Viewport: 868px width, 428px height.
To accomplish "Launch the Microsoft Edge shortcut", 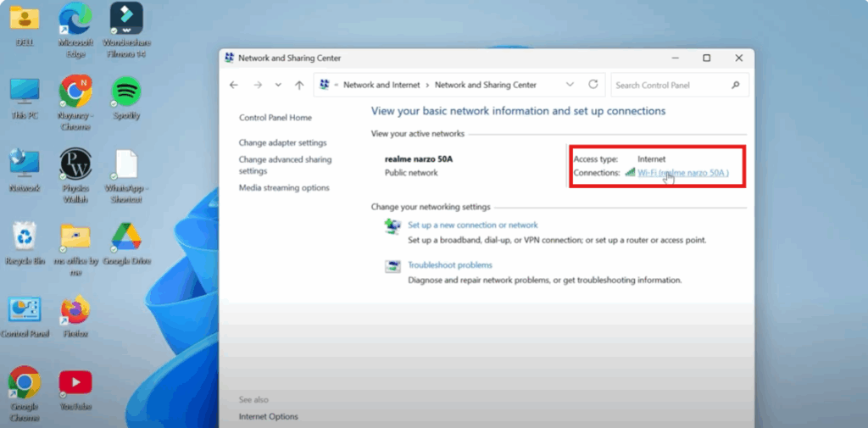I will (x=75, y=19).
